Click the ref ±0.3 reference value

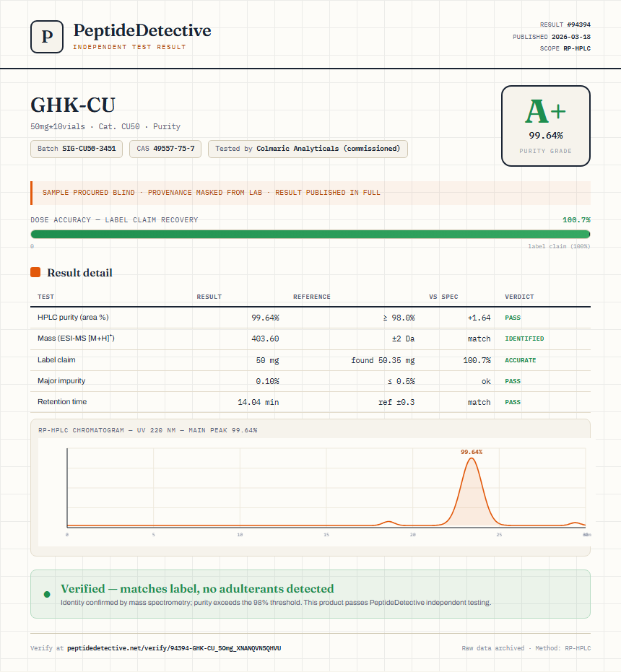tap(396, 402)
